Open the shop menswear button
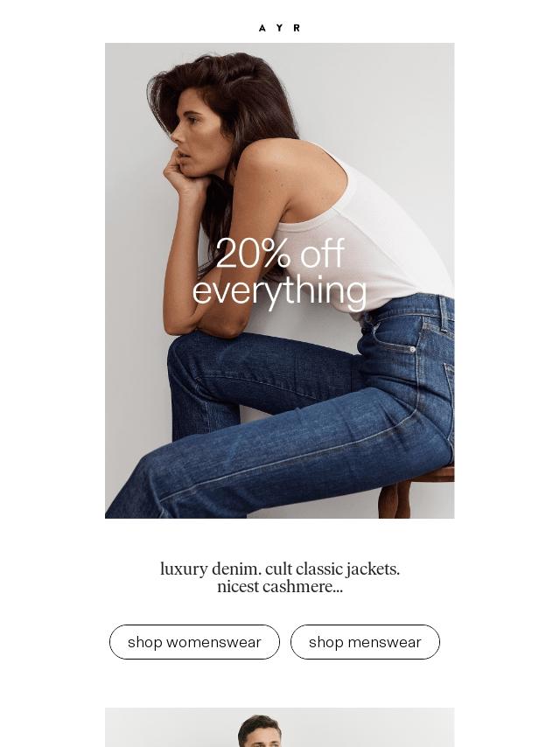The width and height of the screenshot is (560, 747). (365, 642)
